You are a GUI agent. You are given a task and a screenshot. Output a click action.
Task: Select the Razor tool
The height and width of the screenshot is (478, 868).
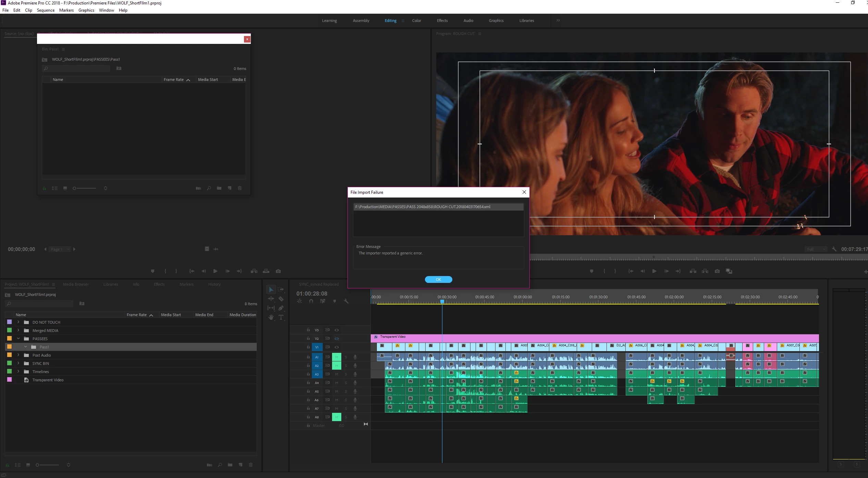[281, 299]
